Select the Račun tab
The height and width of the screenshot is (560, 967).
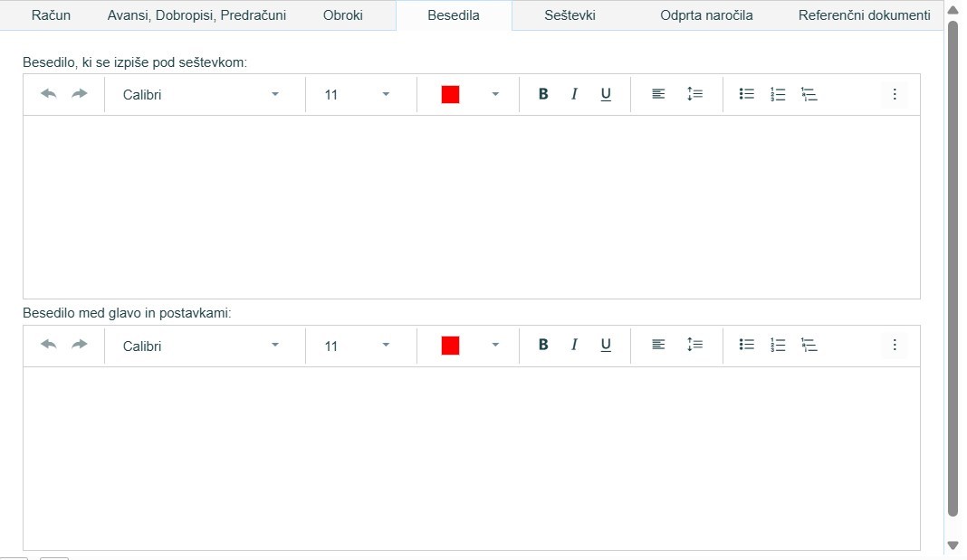click(51, 15)
